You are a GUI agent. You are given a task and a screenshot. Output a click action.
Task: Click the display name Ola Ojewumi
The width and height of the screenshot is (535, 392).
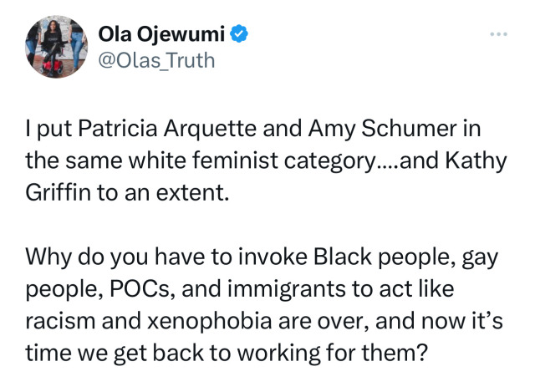click(162, 34)
